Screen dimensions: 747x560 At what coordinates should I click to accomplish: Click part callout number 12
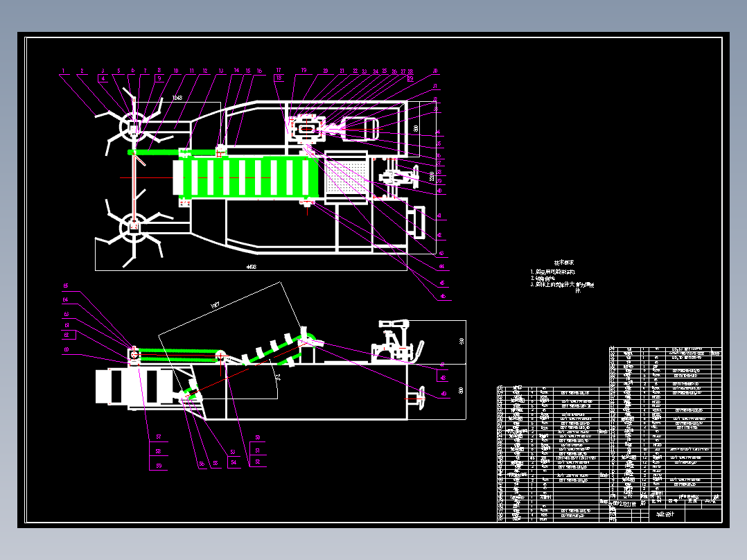pyautogui.click(x=205, y=71)
